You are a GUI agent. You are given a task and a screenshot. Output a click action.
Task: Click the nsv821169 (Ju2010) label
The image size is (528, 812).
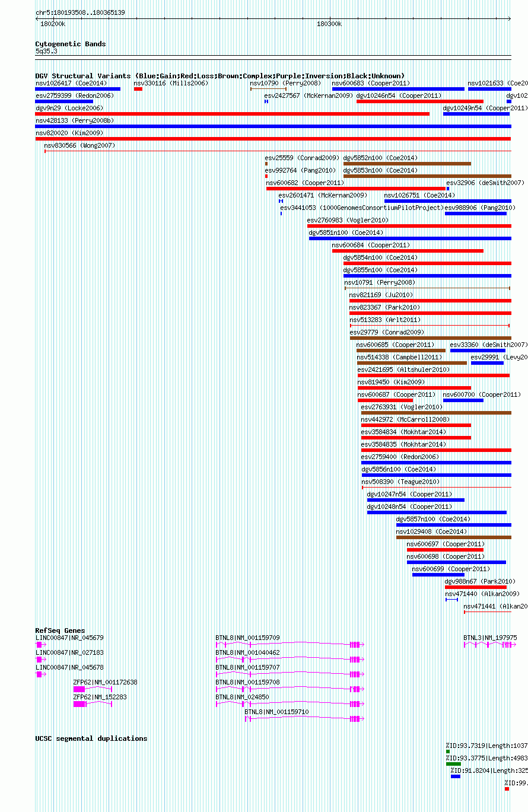pos(381,295)
